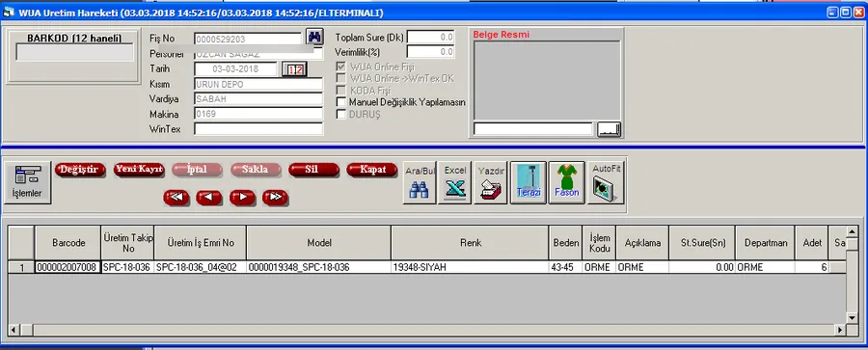Export the records with the Excel button
The height and width of the screenshot is (350, 868).
coord(455,183)
